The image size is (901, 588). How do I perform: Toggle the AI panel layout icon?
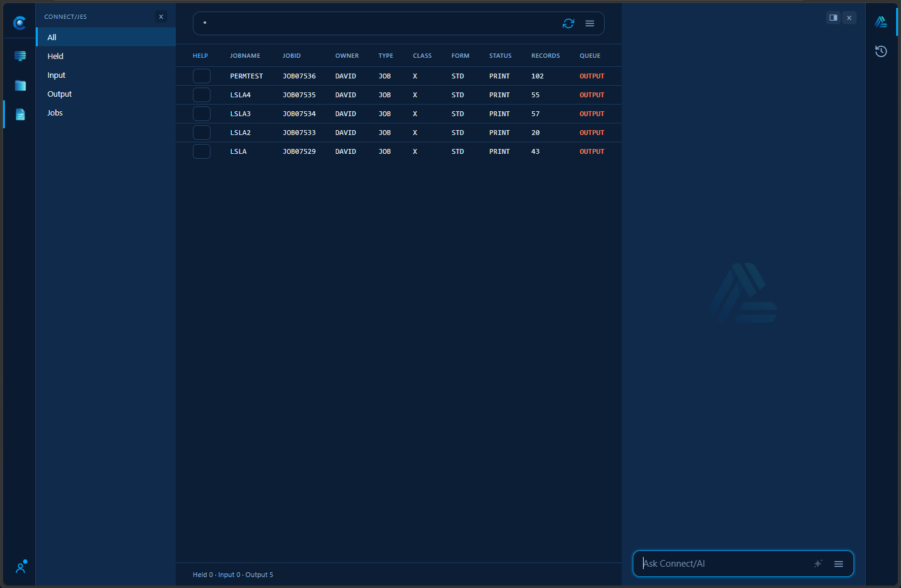pos(833,18)
